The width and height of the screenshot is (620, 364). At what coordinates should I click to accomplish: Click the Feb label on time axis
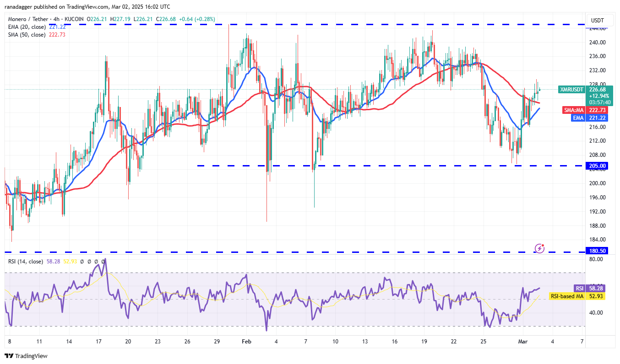click(x=246, y=341)
